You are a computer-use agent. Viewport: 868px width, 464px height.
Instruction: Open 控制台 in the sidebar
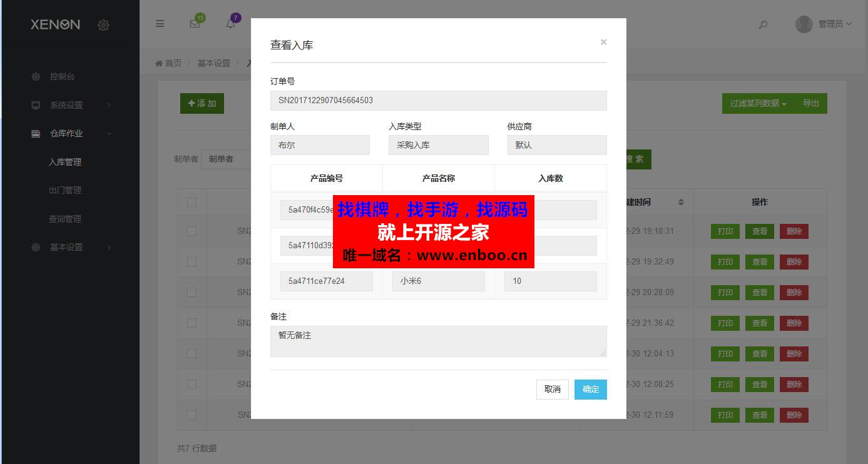point(63,76)
